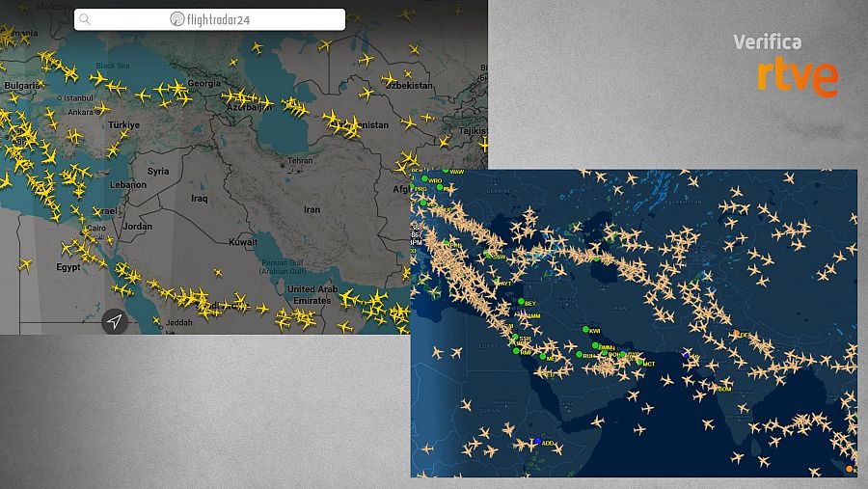This screenshot has width=868, height=489.
Task: Click the green BEY airport marker
Action: (x=522, y=302)
